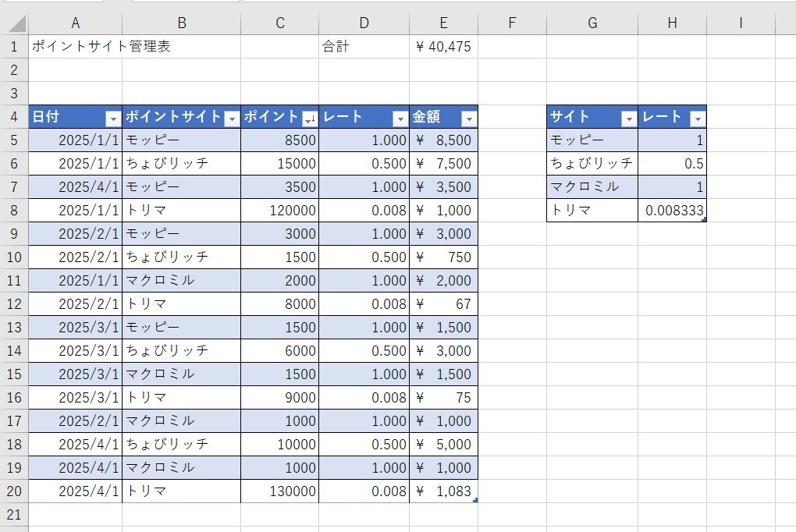This screenshot has height=532, width=796.
Task: Open the ポイントサイト column filter dropdown
Action: [232, 119]
